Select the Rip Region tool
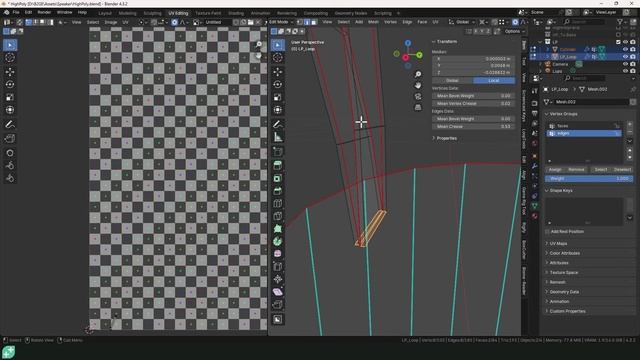Screen dimensions: 640x360 click(x=278, y=304)
